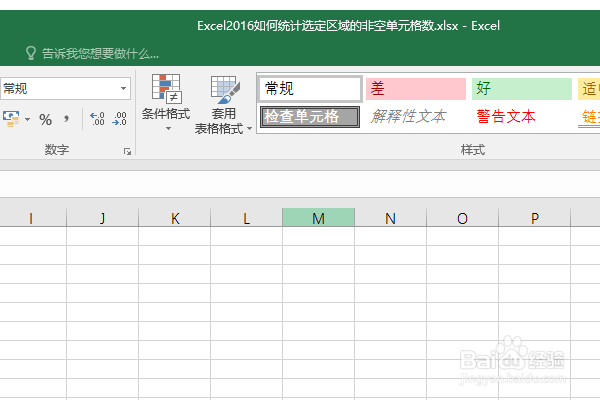Click the Tell me what you want lightbulb icon

click(31, 53)
